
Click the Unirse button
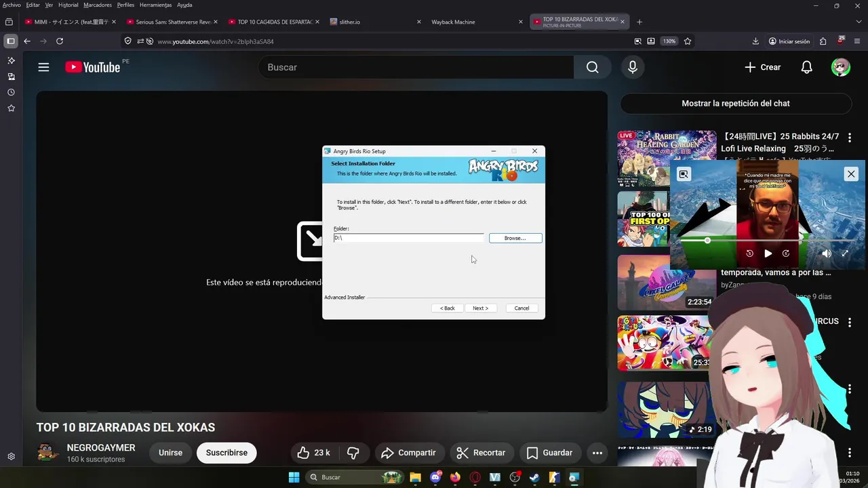[x=170, y=453]
